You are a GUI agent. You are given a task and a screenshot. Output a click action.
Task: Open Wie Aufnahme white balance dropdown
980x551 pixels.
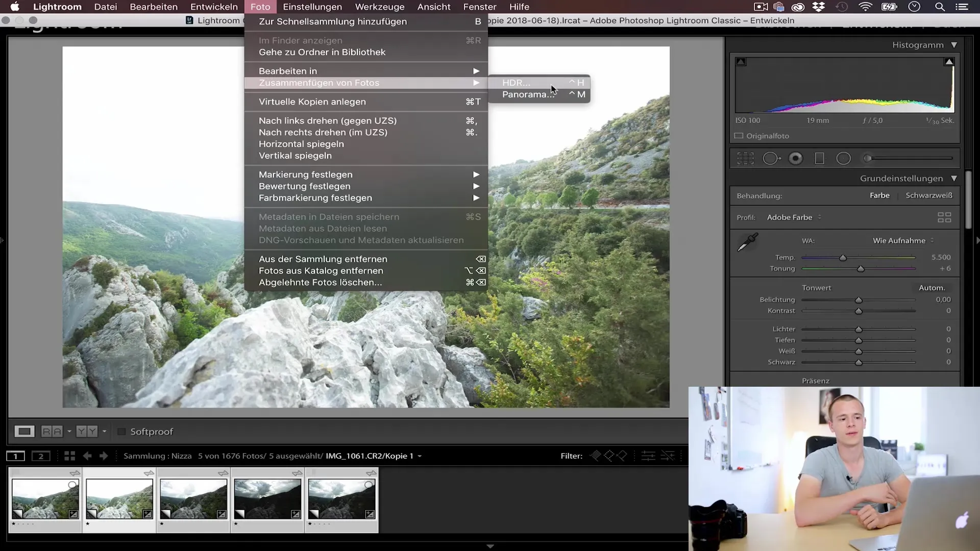pos(903,241)
